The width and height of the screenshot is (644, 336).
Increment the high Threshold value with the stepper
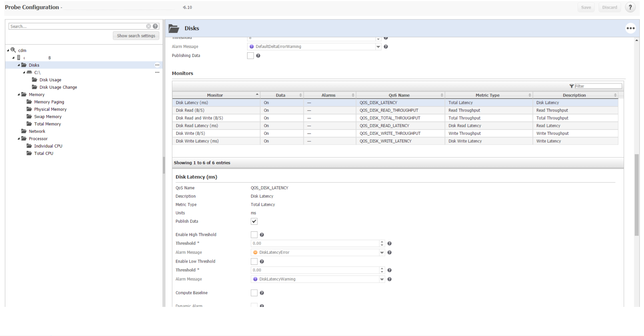[x=382, y=242]
